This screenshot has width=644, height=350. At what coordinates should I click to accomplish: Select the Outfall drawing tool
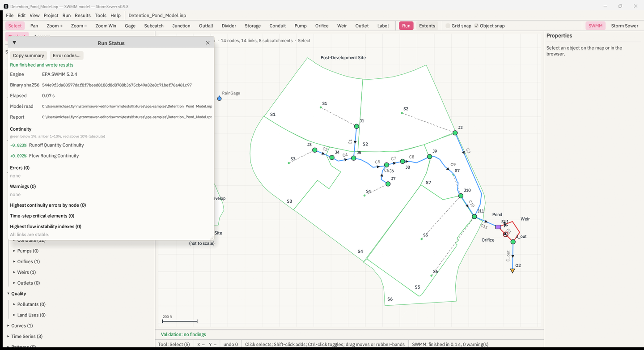click(206, 26)
